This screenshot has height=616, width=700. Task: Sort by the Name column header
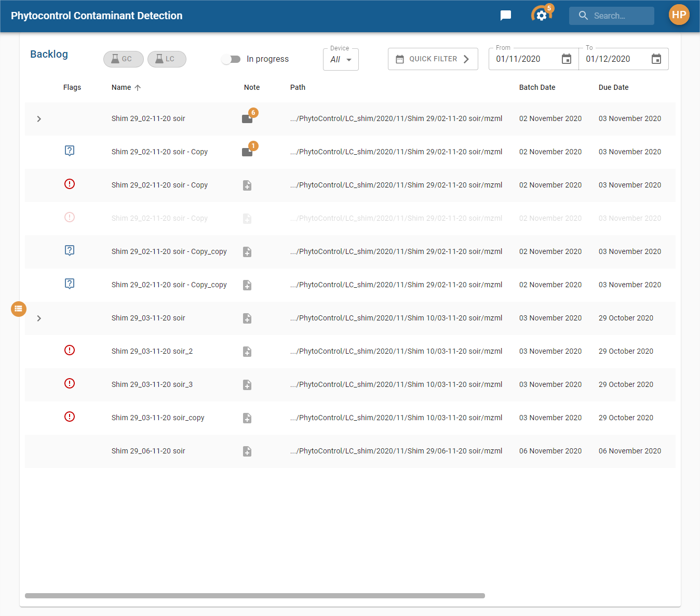point(122,87)
